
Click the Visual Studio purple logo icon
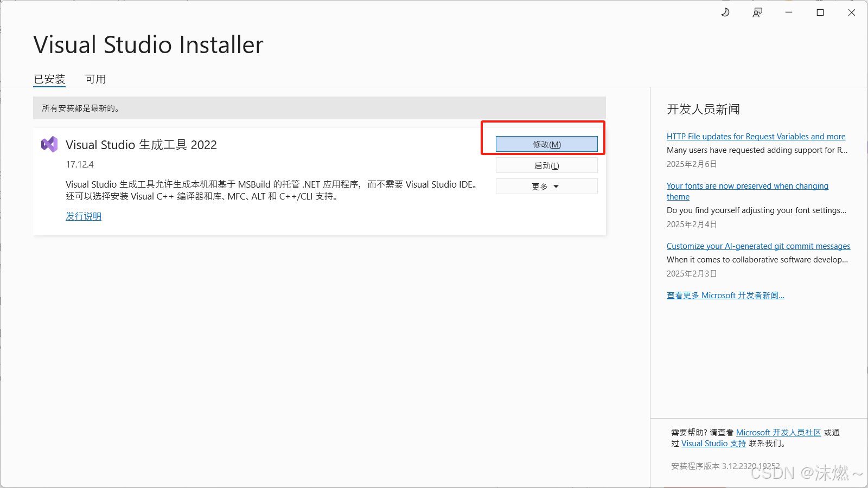49,144
